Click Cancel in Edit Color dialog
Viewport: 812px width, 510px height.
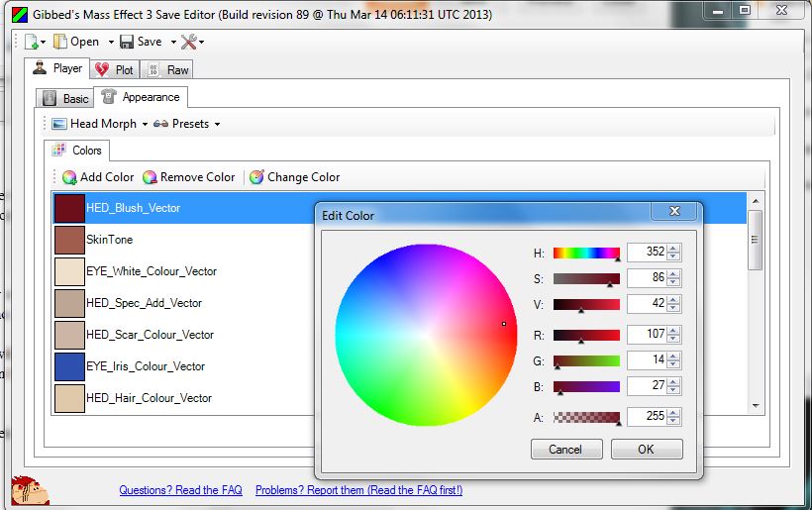point(566,449)
